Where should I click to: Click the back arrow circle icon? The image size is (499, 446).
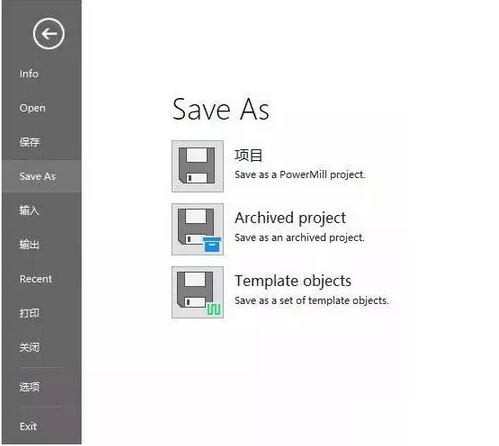coord(49,34)
